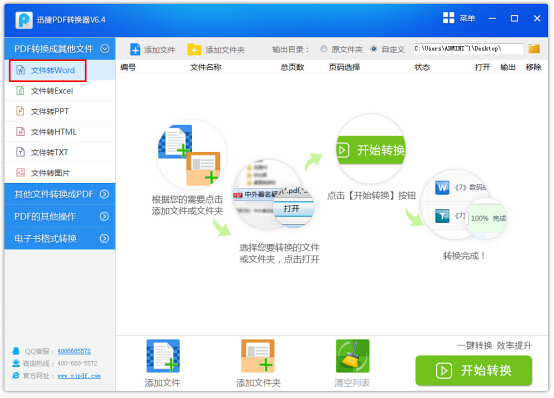This screenshot has height=398, width=554.
Task: Click the large 添加文件夹 icon at bottom
Action: (258, 356)
